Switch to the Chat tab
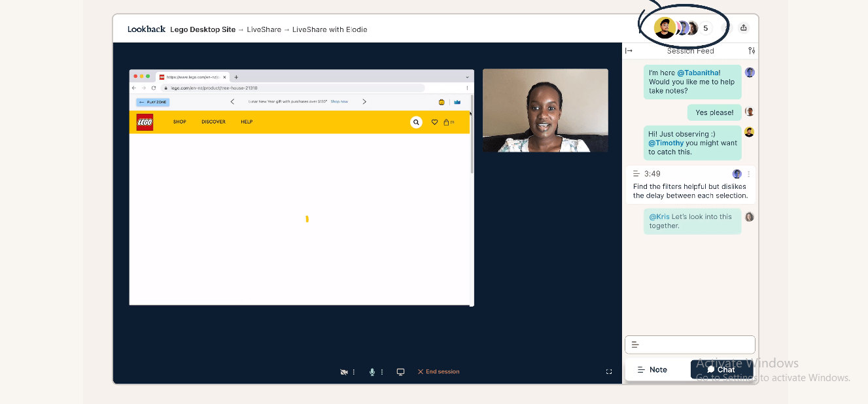Image resolution: width=868 pixels, height=404 pixels. click(x=721, y=370)
